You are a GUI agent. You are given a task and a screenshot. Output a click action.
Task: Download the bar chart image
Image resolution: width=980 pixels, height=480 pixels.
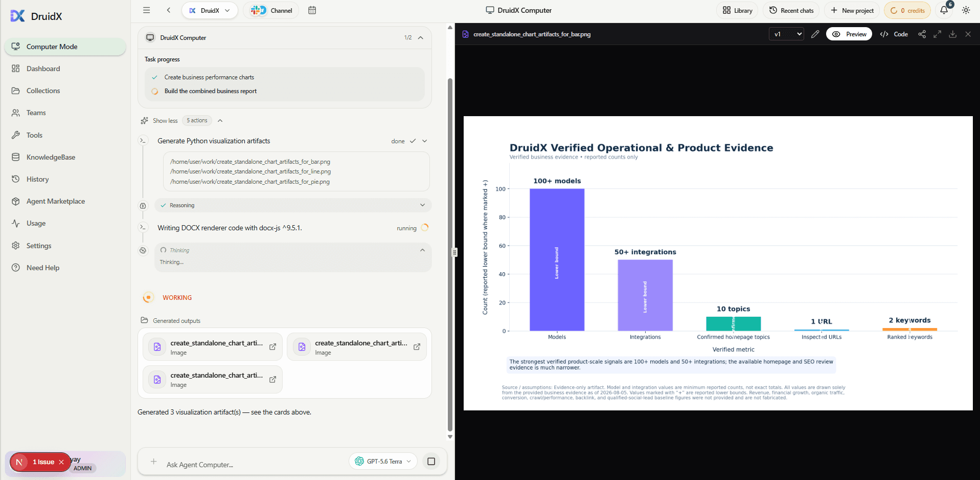click(952, 34)
